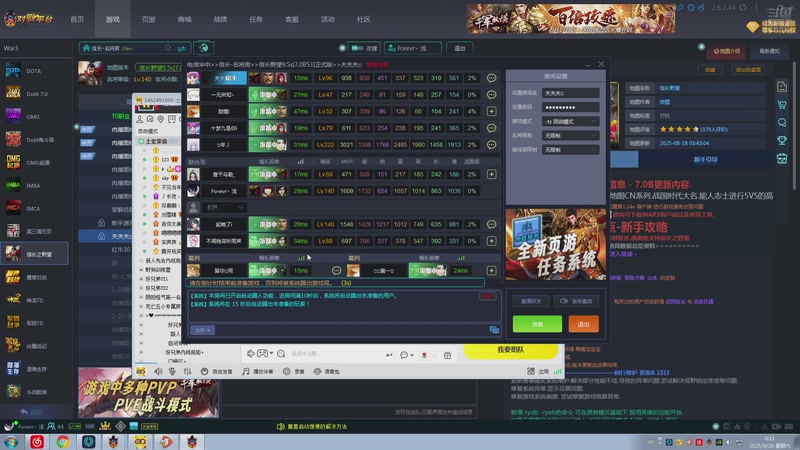Open 游戏模式 game mode dropdown
Viewport: 800px width, 450px height.
coord(570,121)
